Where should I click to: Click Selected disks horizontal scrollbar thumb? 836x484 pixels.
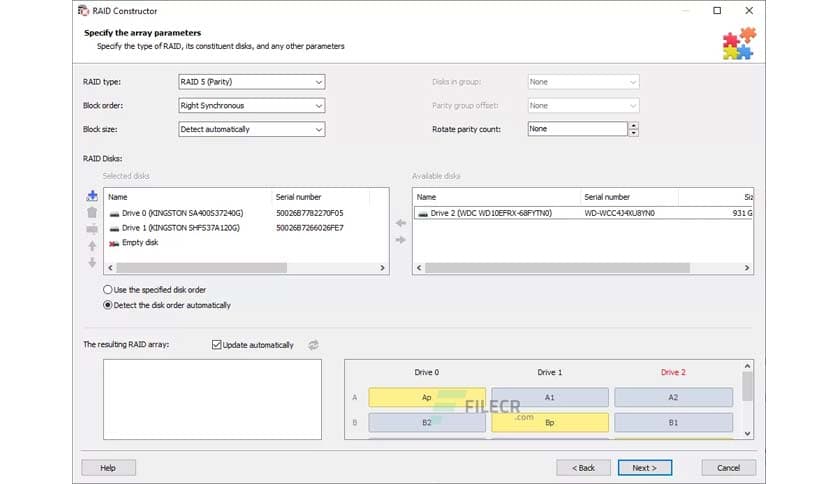pos(202,268)
